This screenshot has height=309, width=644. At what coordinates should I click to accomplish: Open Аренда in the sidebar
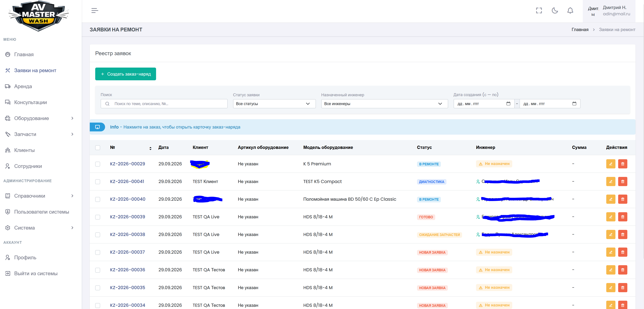(23, 86)
